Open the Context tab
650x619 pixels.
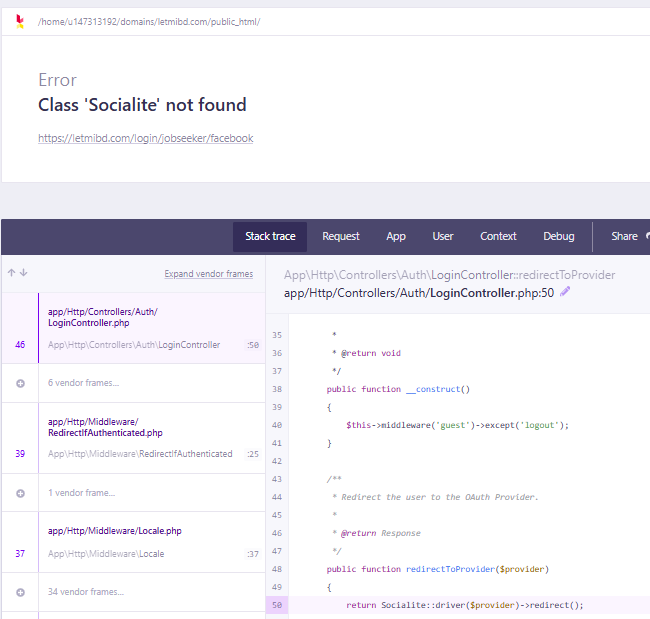(498, 236)
